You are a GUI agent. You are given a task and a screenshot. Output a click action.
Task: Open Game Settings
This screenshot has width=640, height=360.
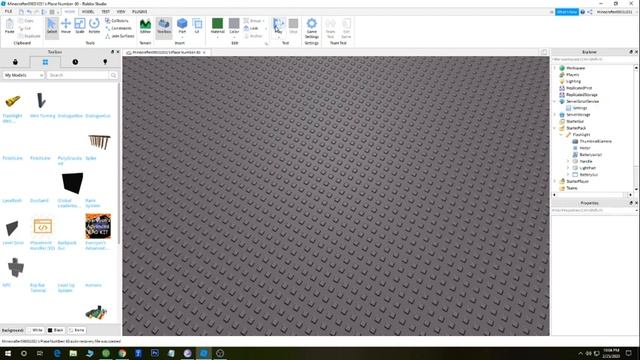click(311, 28)
